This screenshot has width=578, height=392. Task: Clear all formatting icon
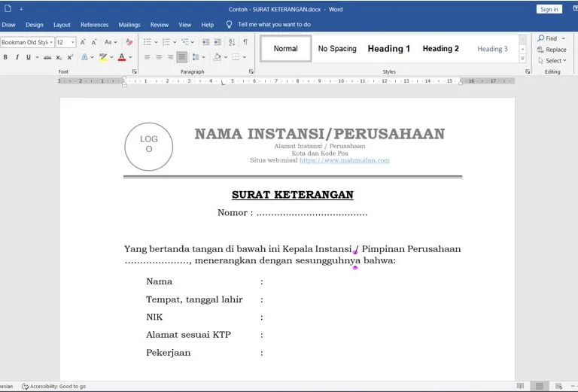click(129, 42)
